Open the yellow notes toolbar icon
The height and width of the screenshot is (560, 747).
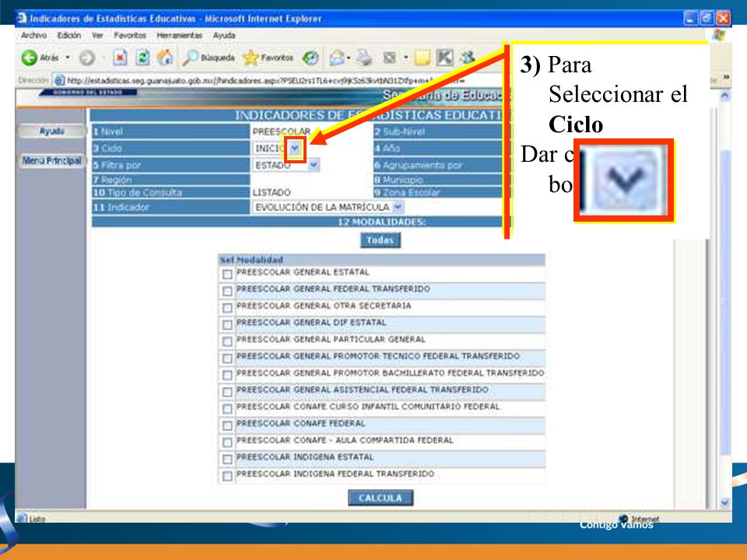click(x=422, y=58)
